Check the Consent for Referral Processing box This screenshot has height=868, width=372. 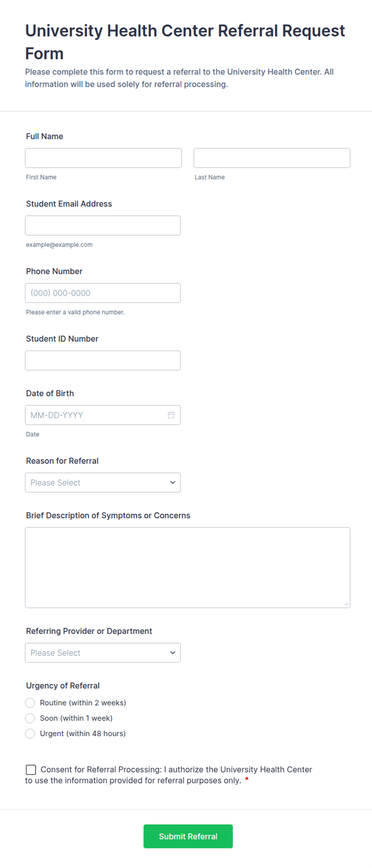[31, 770]
